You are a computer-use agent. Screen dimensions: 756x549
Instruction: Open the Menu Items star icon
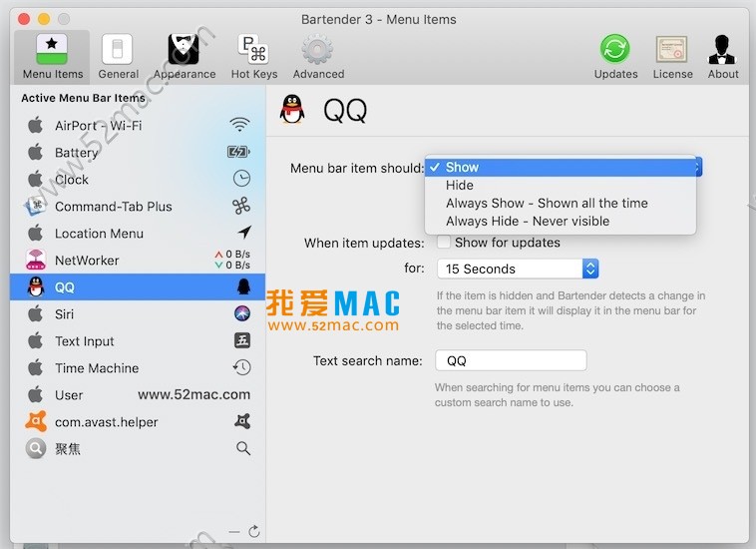coord(52,49)
